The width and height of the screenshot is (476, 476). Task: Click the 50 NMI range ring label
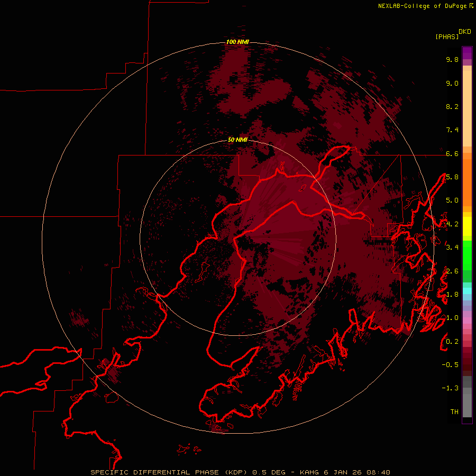click(x=237, y=140)
